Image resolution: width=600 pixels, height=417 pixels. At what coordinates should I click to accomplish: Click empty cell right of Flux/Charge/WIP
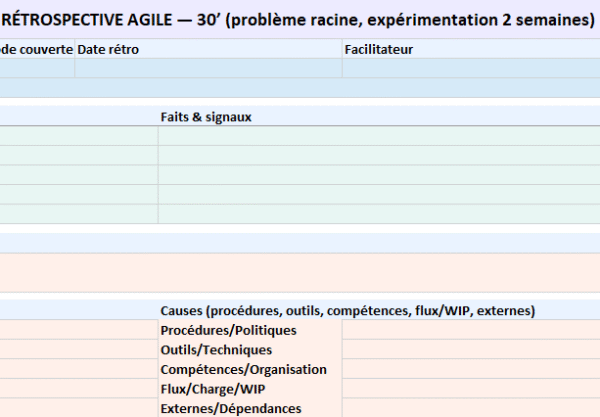click(470, 389)
